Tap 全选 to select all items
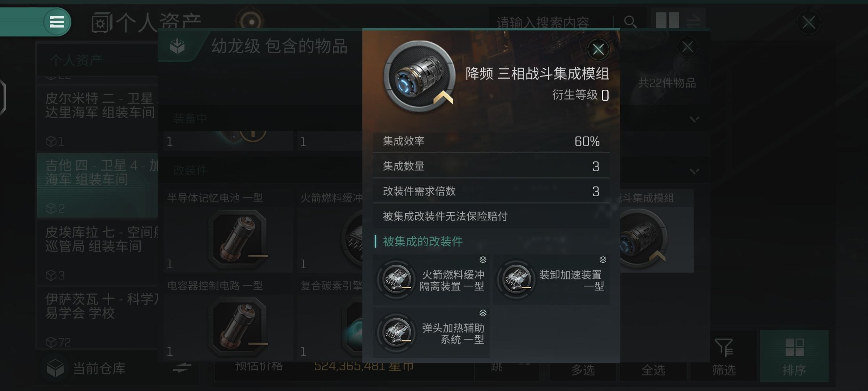This screenshot has width=868, height=391. [653, 370]
